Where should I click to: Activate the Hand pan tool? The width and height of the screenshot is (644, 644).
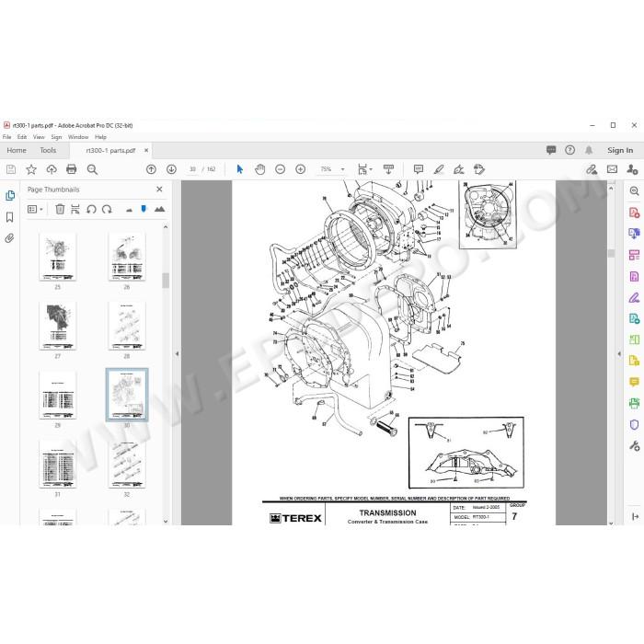pyautogui.click(x=260, y=169)
